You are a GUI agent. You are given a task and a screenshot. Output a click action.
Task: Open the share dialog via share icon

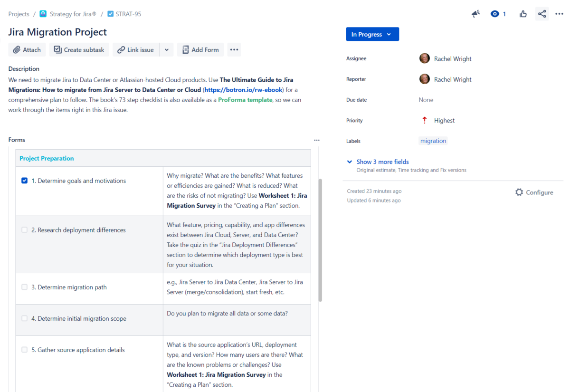pyautogui.click(x=541, y=14)
